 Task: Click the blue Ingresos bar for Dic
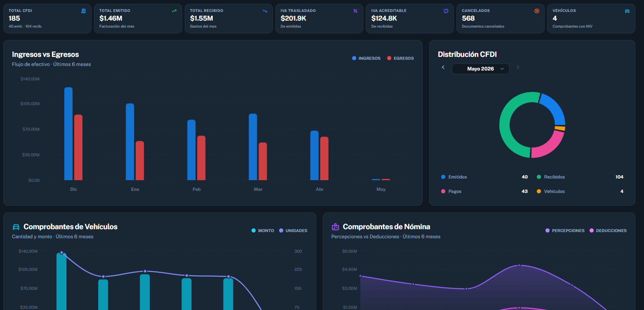(x=68, y=134)
